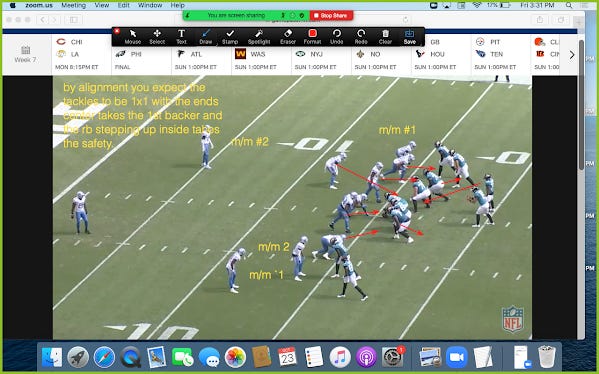This screenshot has width=599, height=374.
Task: Close the Zoom annotation toolbar
Action: [x=117, y=31]
